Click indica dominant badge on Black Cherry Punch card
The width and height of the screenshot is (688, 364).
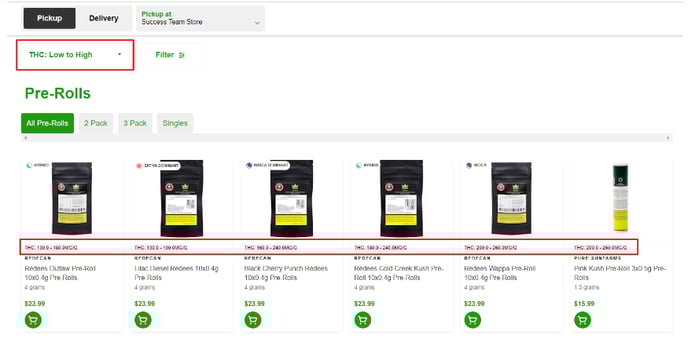[x=267, y=165]
